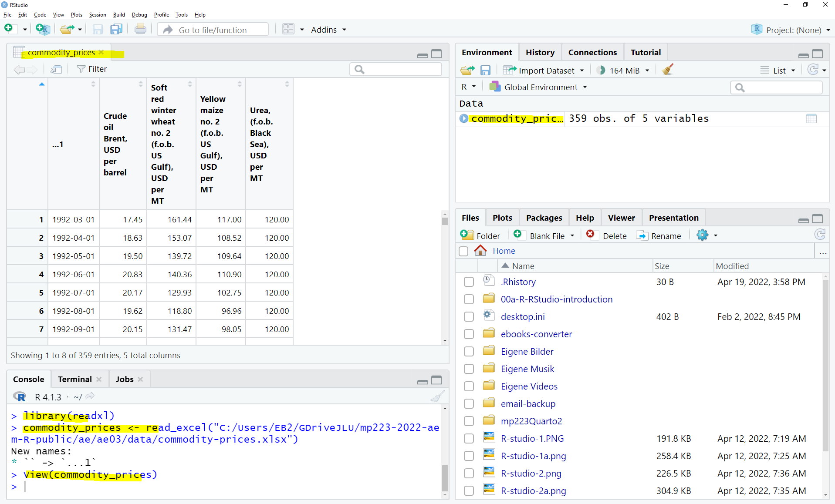Click the Filter button in data viewer

92,69
